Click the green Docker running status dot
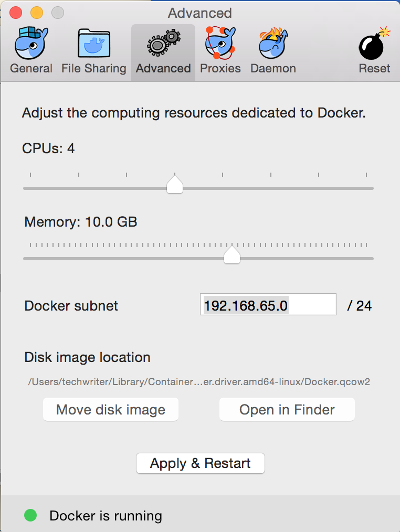 tap(30, 516)
